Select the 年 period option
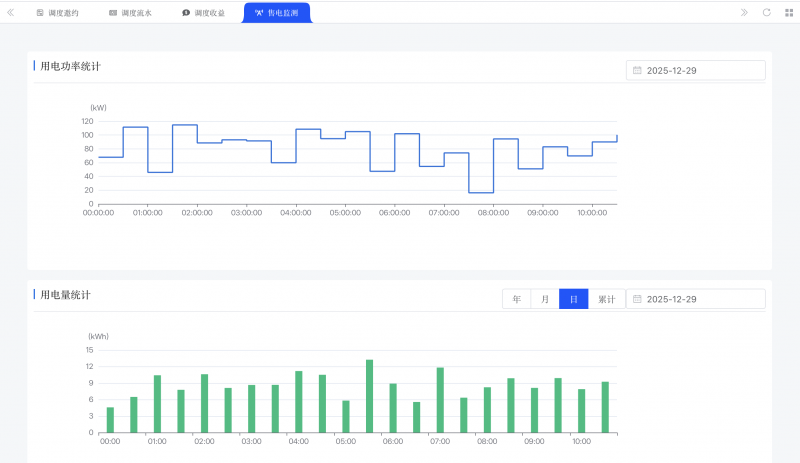Viewport: 800px width, 463px height. tap(516, 299)
